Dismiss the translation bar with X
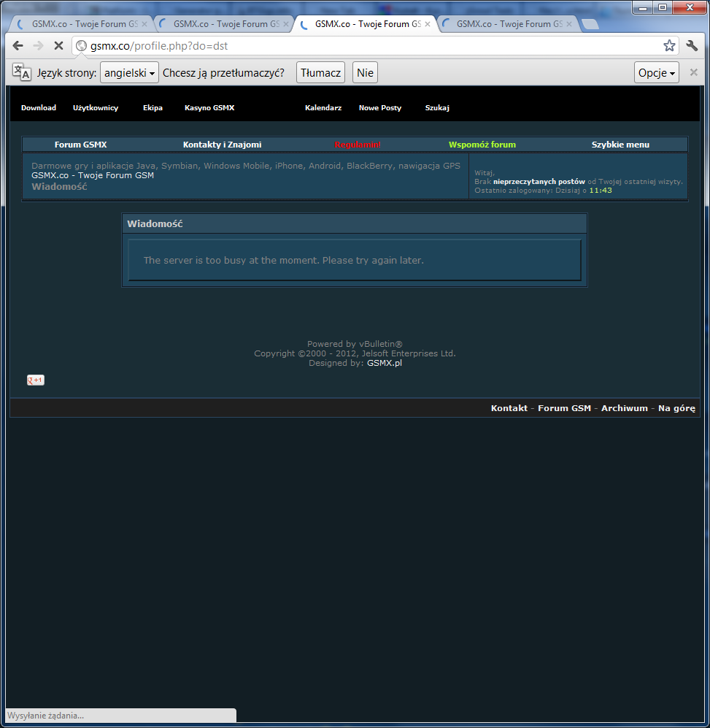Screen dimensions: 710x728 point(693,72)
